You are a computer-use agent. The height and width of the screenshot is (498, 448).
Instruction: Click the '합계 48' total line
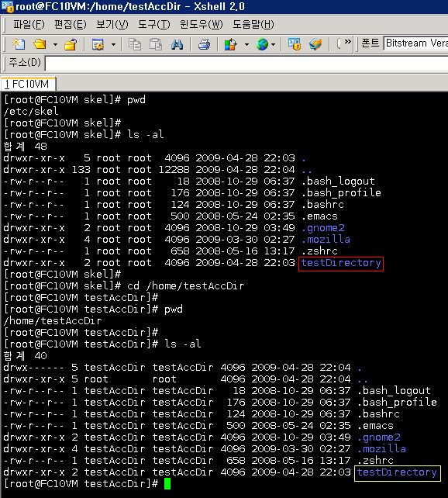coord(25,146)
